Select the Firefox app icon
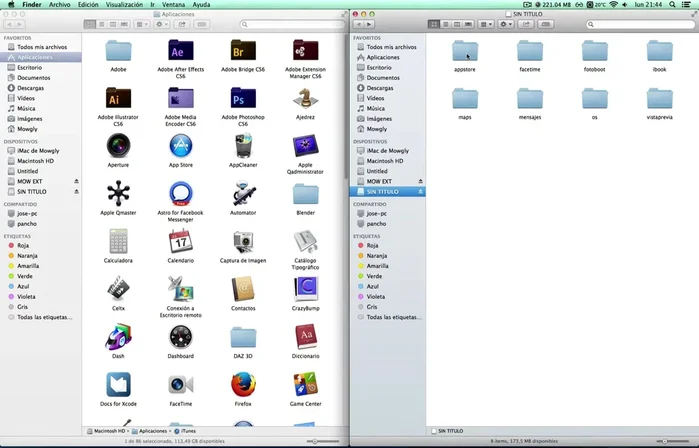This screenshot has height=448, width=699. [243, 384]
